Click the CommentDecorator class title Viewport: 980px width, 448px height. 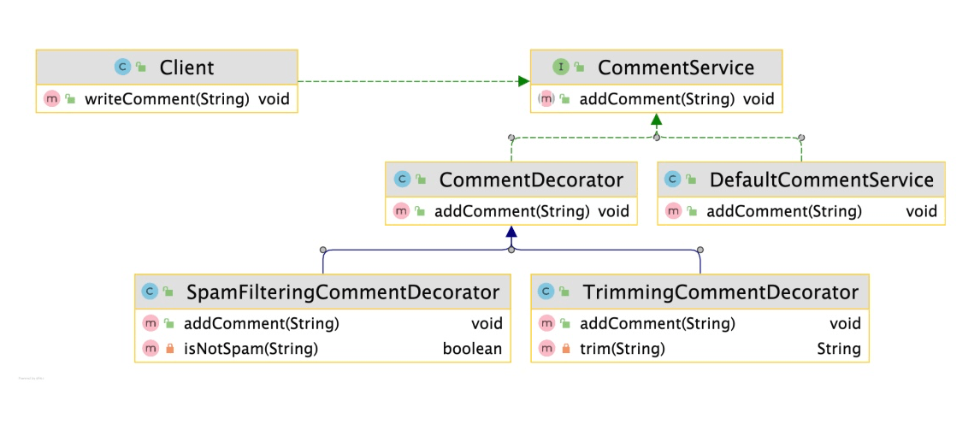click(x=530, y=180)
